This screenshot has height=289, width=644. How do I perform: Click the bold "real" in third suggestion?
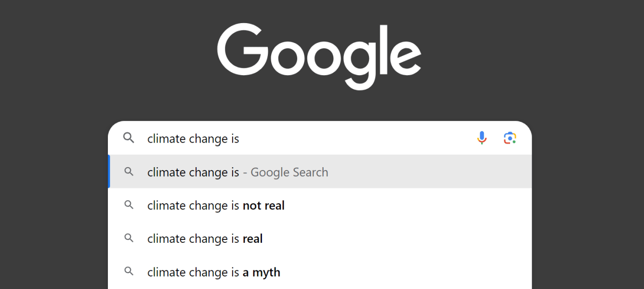click(252, 239)
